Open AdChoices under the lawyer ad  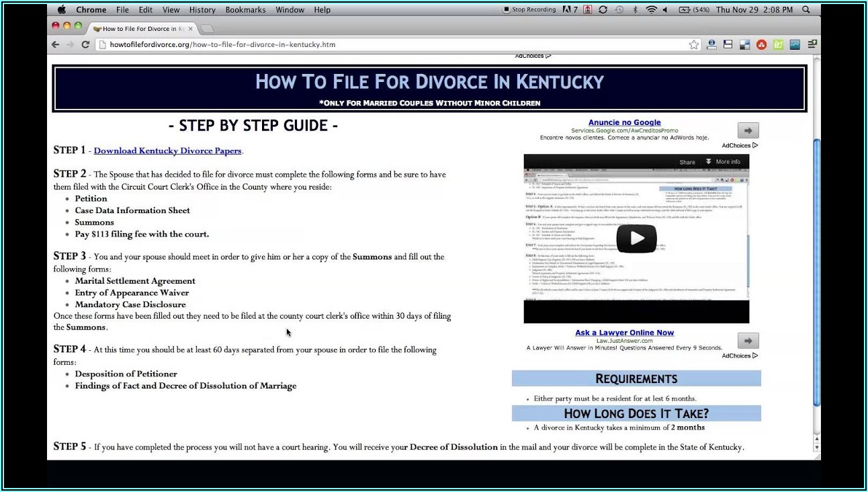(740, 356)
